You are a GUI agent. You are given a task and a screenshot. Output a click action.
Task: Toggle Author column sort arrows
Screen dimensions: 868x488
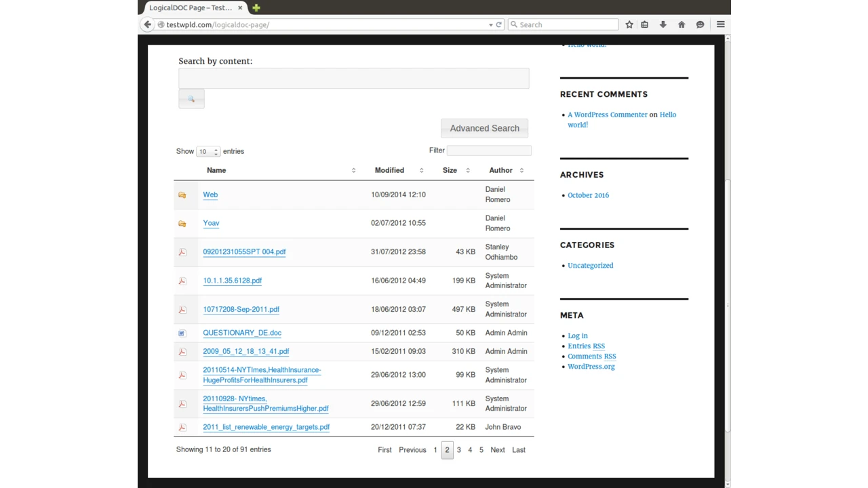click(x=521, y=170)
